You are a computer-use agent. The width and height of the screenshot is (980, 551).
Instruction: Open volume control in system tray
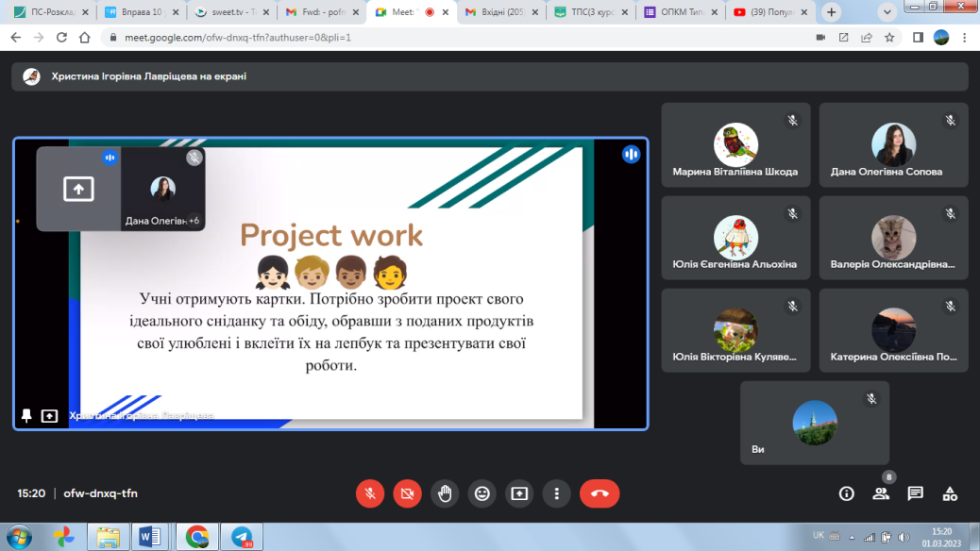tap(904, 537)
